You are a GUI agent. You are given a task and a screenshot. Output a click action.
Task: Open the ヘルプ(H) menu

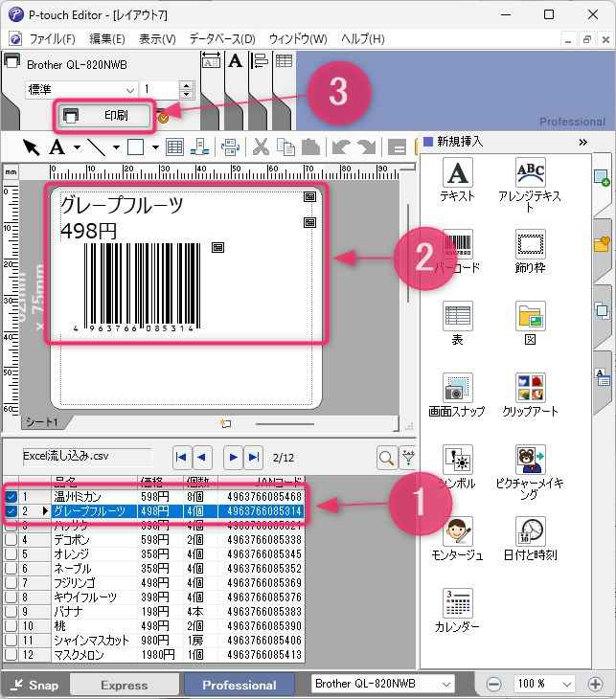[x=363, y=39]
